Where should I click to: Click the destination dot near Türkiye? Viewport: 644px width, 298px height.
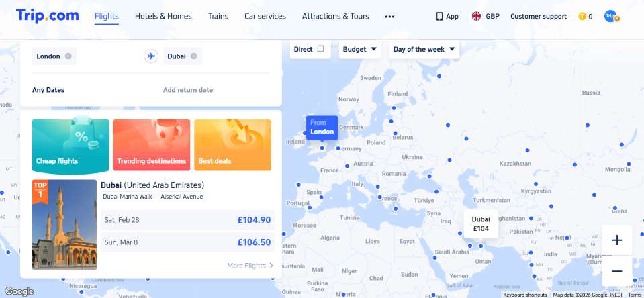pyautogui.click(x=436, y=191)
